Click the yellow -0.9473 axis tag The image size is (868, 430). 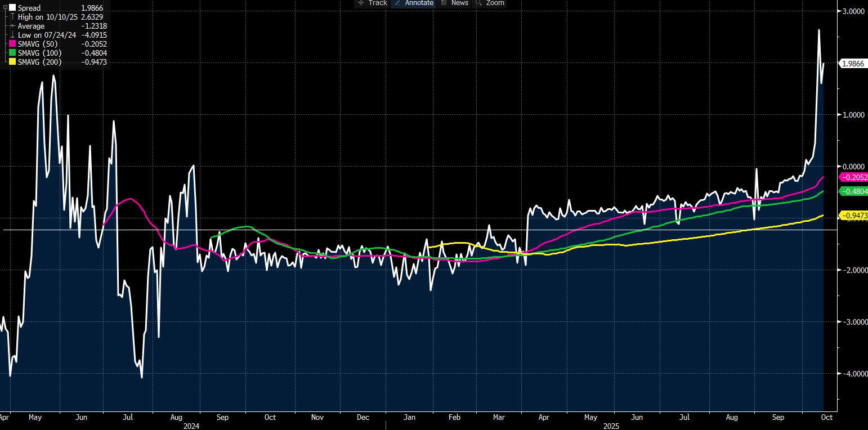[854, 215]
